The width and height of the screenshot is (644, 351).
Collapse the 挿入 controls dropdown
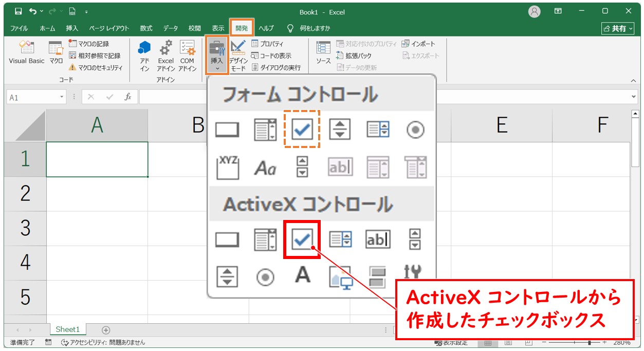(x=217, y=56)
